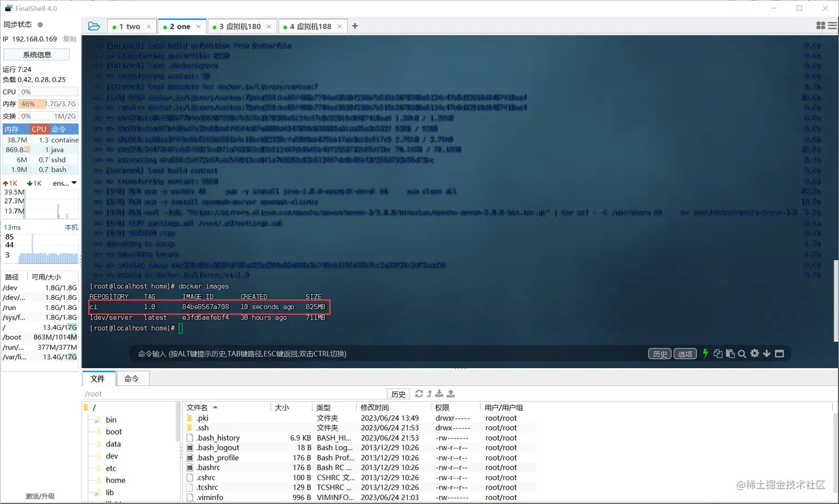
Task: Sort processes by the CPU column
Action: (39, 129)
